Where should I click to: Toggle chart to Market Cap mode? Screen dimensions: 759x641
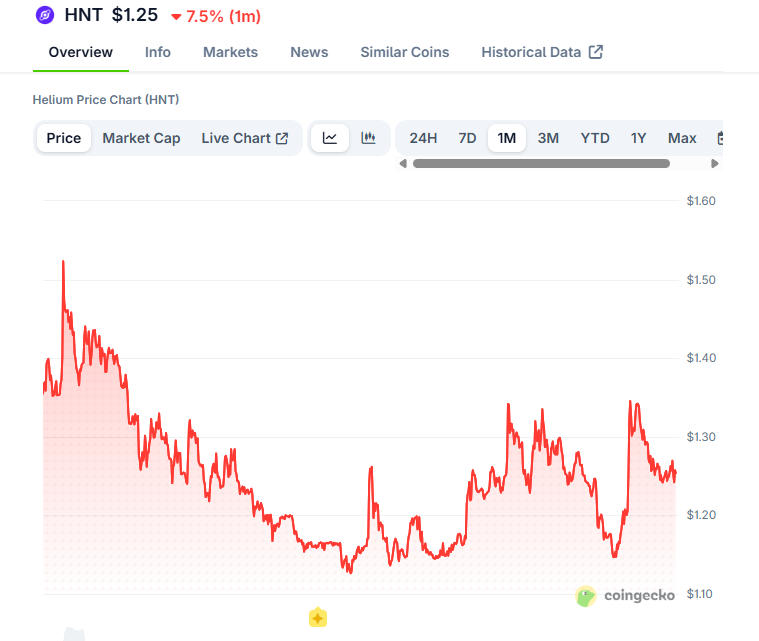click(141, 138)
